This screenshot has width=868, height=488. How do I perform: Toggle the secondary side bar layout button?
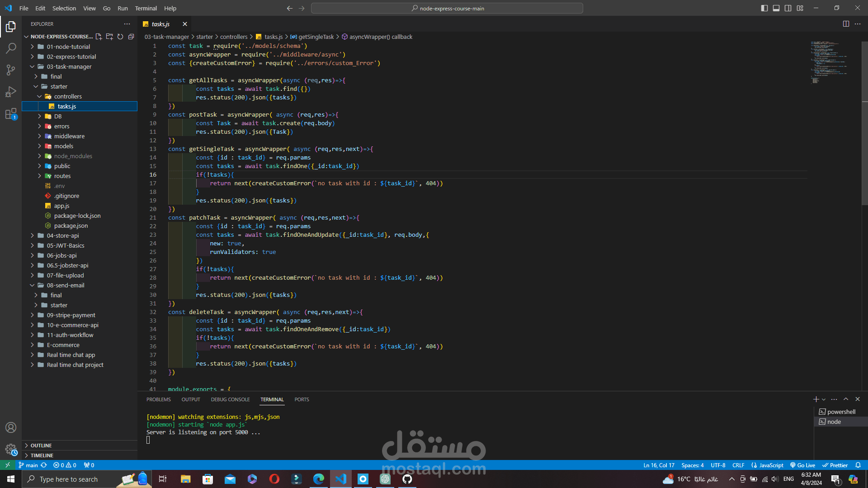pyautogui.click(x=788, y=8)
